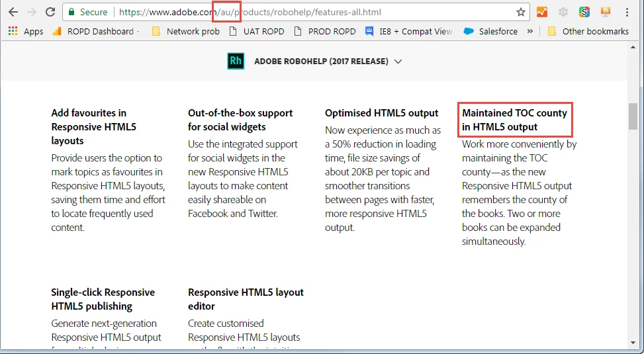Click the Out-of-the-box support for social widgets heading

point(240,120)
